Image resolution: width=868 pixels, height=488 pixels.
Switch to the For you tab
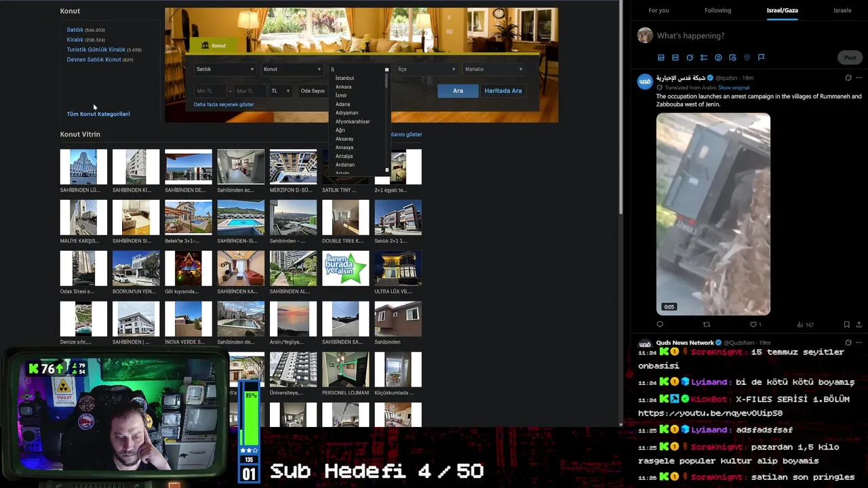658,10
